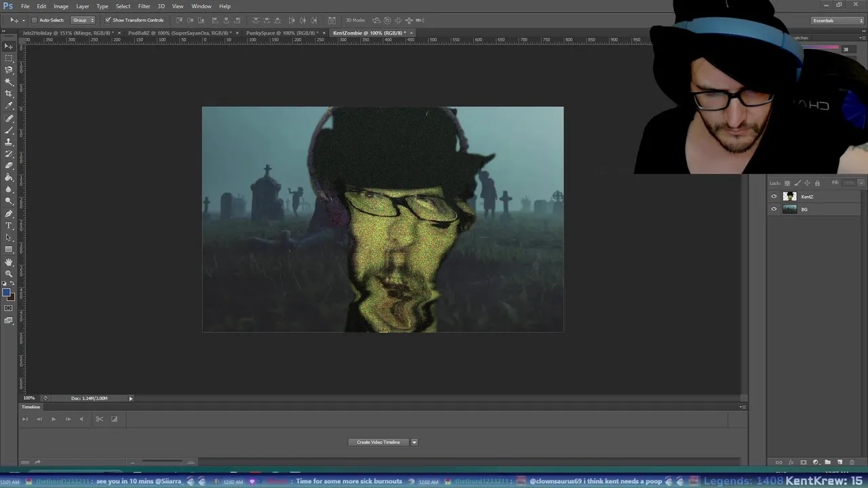Image resolution: width=868 pixels, height=488 pixels.
Task: Create a new layer group
Action: pos(827,462)
